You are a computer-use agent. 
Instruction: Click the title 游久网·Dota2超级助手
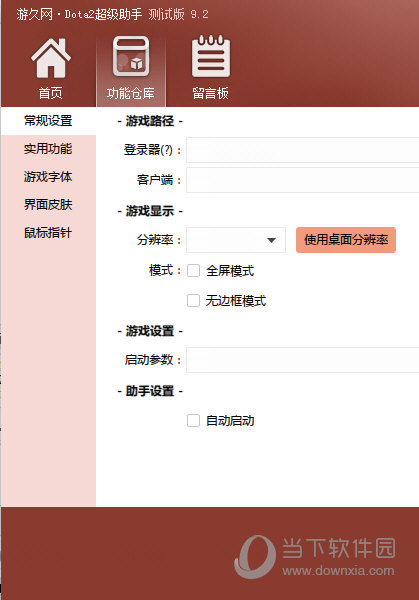[79, 15]
